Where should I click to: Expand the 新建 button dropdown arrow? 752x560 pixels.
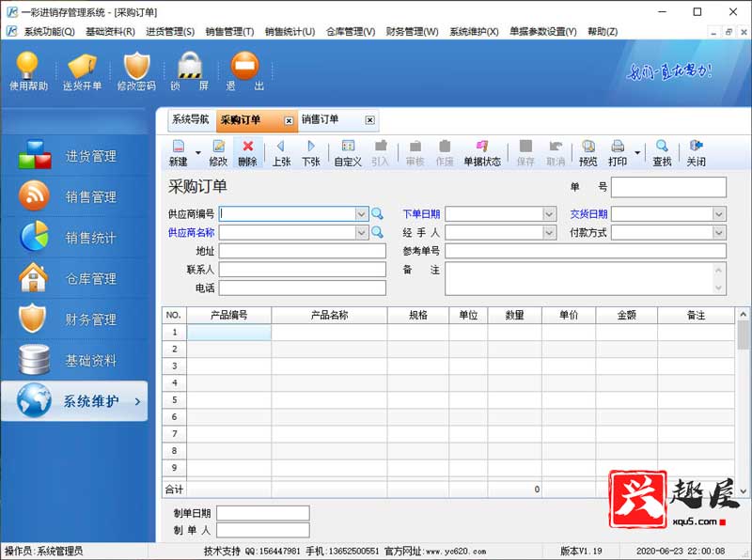tap(197, 153)
